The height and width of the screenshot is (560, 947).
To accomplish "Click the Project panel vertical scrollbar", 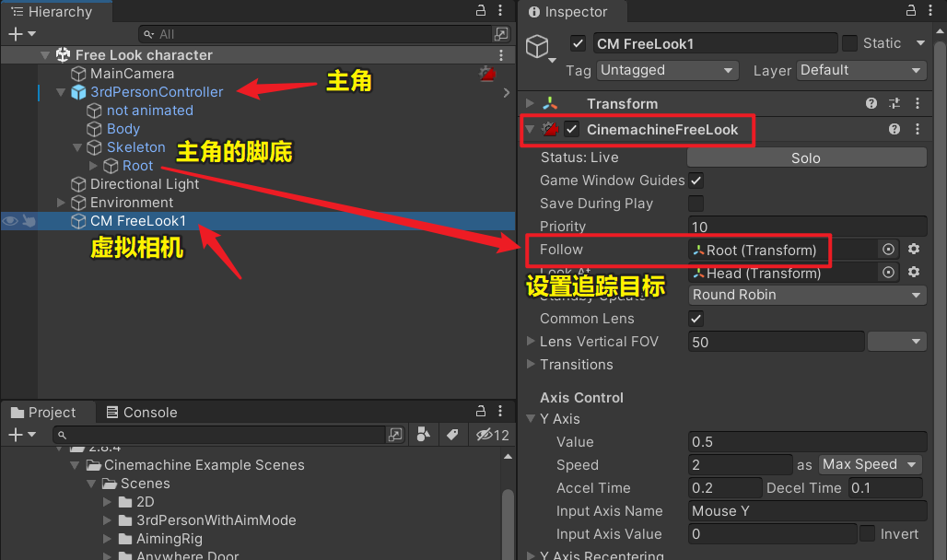I will tap(508, 525).
